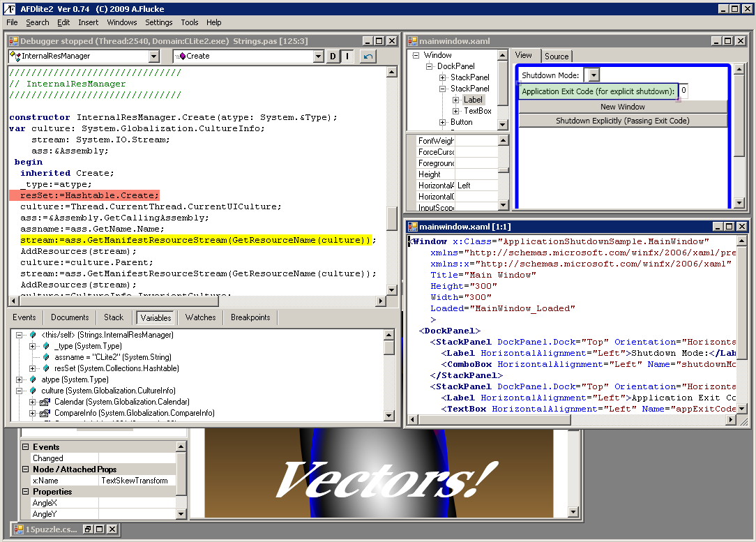Switch to the Stack tab
The height and width of the screenshot is (542, 756).
tap(114, 317)
